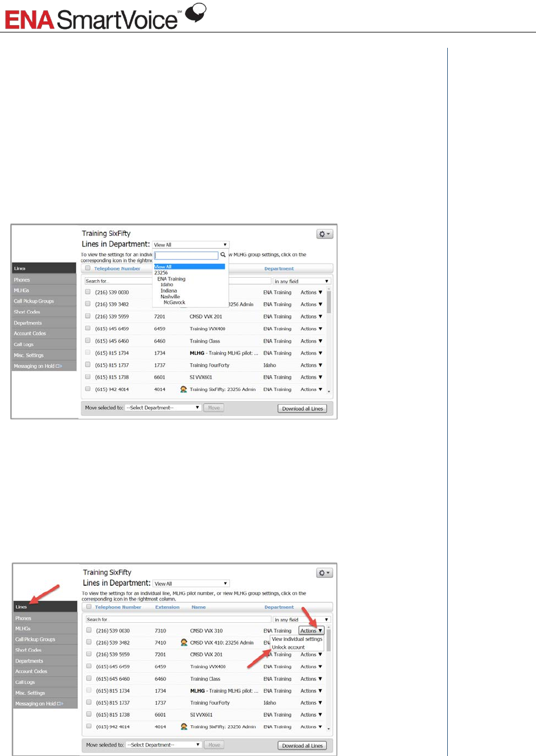Open Lines sidebar tab in Unlock-account screenshot
The height and width of the screenshot is (756, 536).
point(46,607)
